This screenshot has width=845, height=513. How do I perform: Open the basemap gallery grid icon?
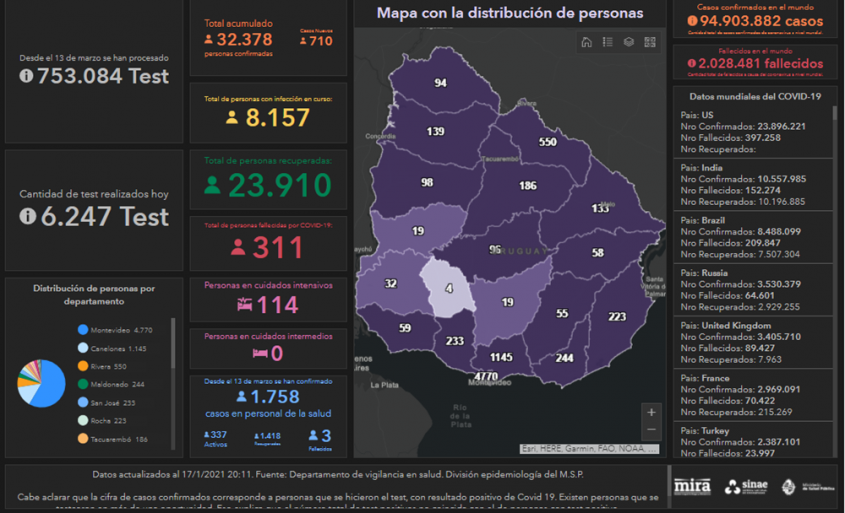point(649,42)
